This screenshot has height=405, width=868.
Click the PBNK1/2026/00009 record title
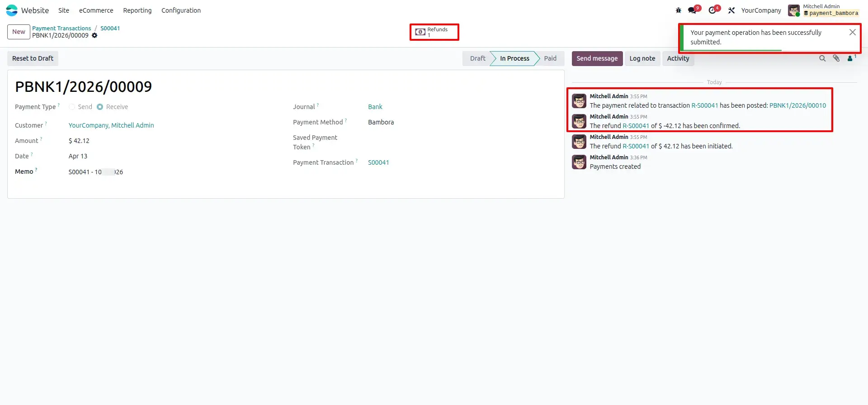[84, 86]
